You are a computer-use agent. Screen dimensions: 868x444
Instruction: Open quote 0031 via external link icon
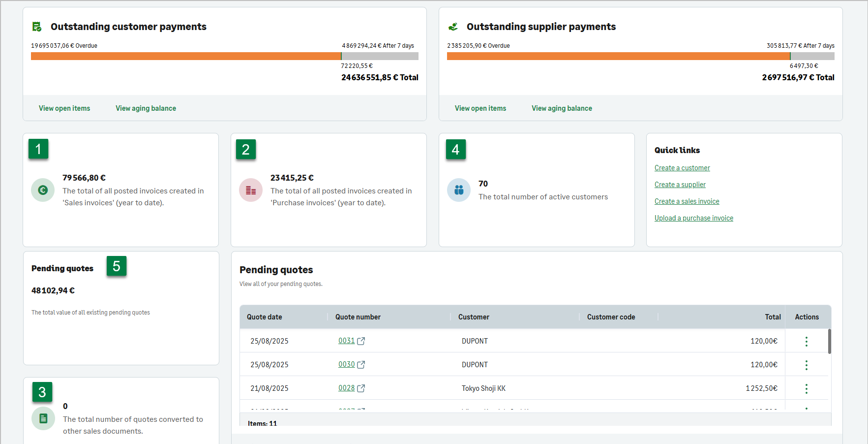tap(361, 341)
